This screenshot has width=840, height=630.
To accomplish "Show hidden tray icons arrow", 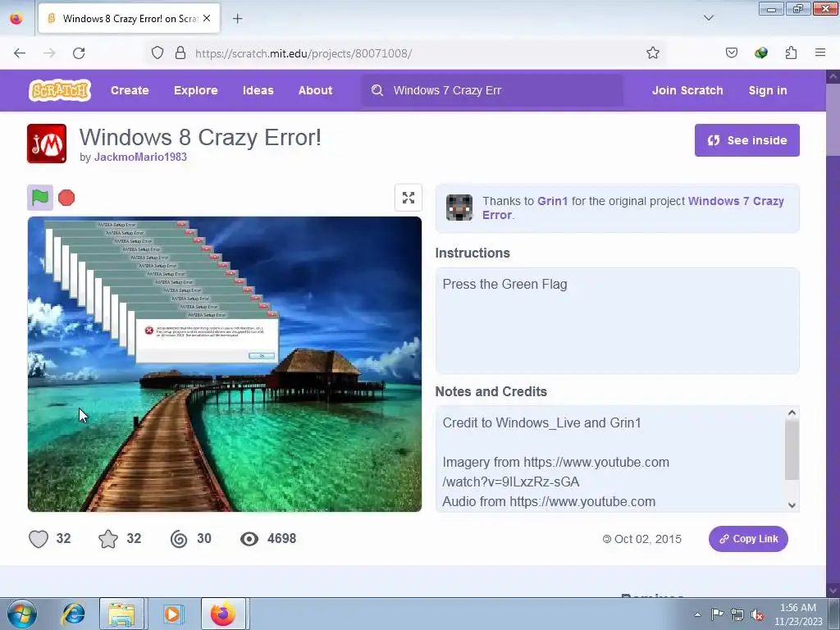I will [697, 614].
